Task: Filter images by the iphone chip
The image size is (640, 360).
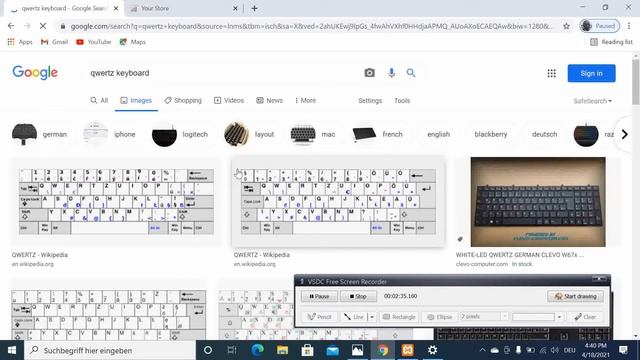Action: 109,134
